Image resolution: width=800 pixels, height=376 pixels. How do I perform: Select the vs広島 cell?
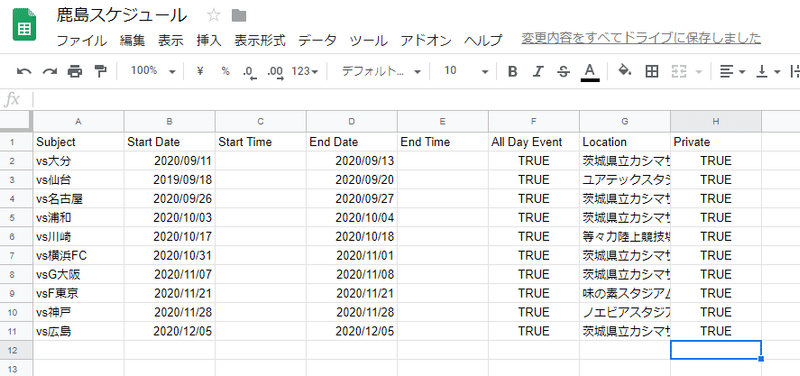point(78,332)
